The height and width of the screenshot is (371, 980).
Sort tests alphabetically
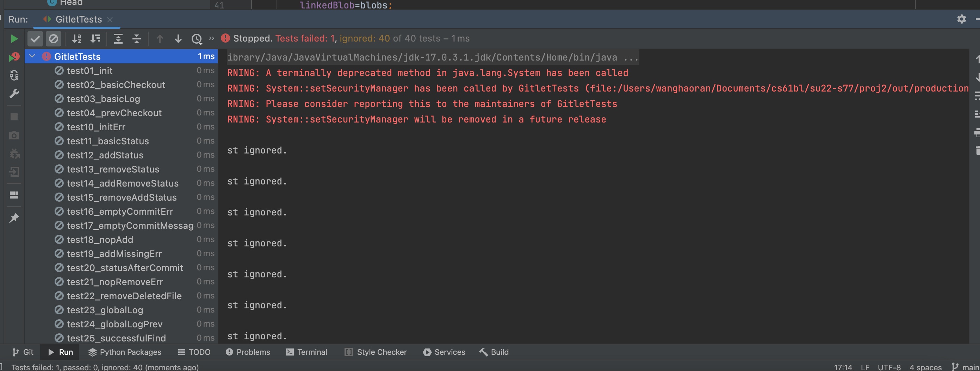click(77, 39)
